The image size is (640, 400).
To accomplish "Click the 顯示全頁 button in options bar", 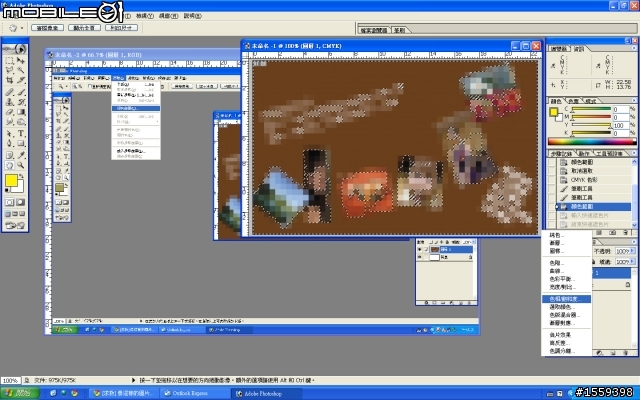I will 84,28.
